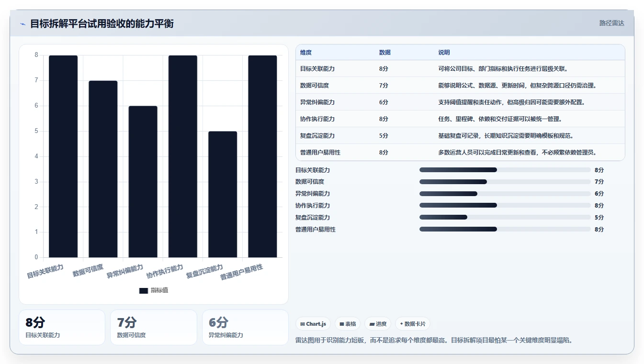Click the 维度 column header
This screenshot has height=364, width=644.
pyautogui.click(x=306, y=53)
